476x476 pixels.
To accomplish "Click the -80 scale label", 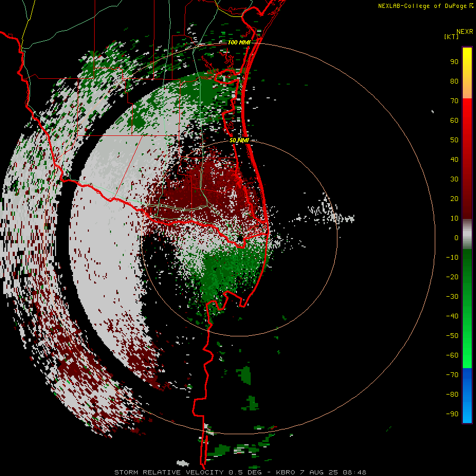I will click(452, 395).
